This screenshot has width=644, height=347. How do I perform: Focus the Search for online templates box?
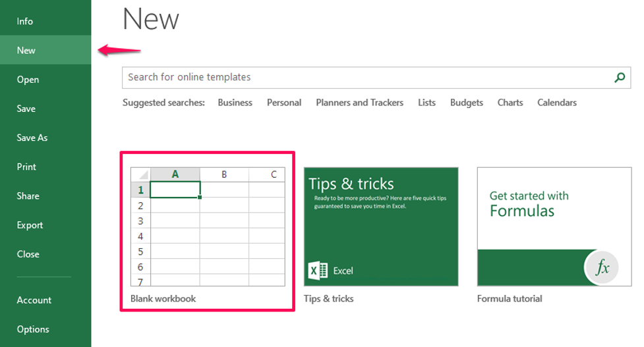(376, 78)
